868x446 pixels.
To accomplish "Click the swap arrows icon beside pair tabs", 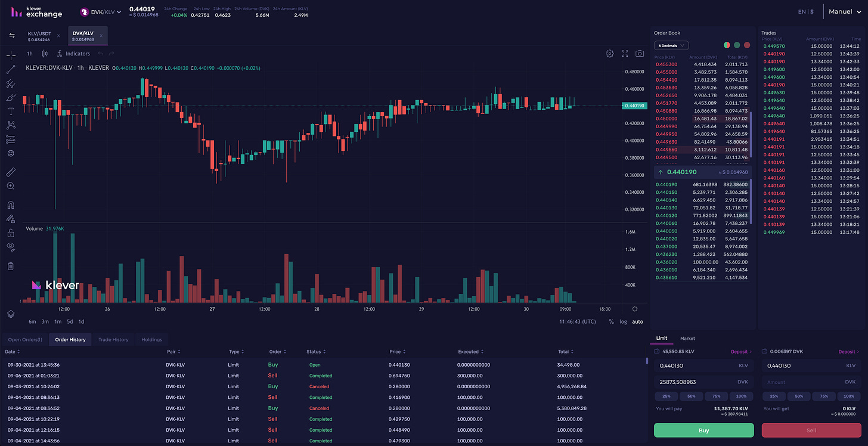I will coord(12,36).
